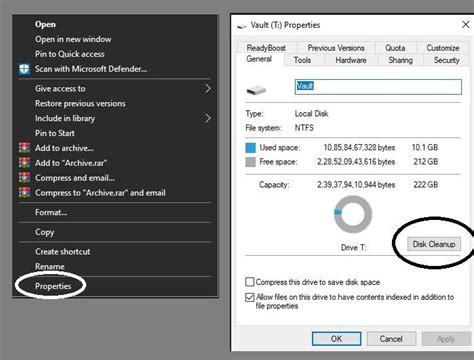Enable Compress this drive to save disk space
The width and height of the screenshot is (474, 360).
pos(250,282)
